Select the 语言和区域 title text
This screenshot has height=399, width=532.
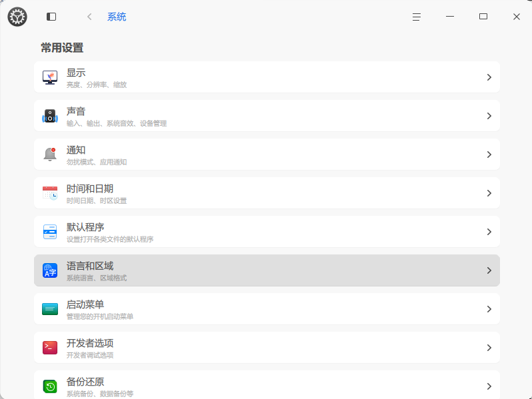90,266
